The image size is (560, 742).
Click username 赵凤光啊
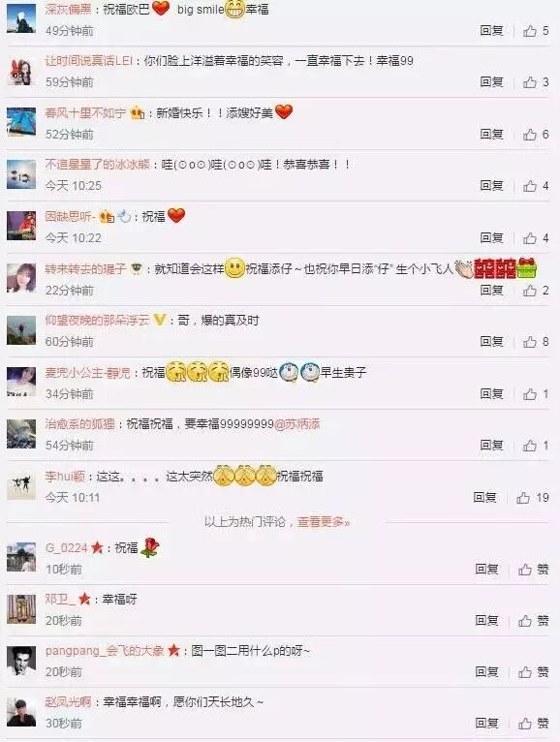click(x=68, y=701)
